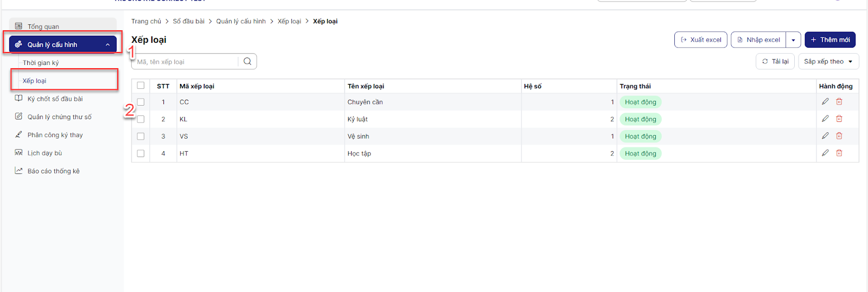The width and height of the screenshot is (868, 292).
Task: Click the edit pencil for Học tập row
Action: (825, 153)
